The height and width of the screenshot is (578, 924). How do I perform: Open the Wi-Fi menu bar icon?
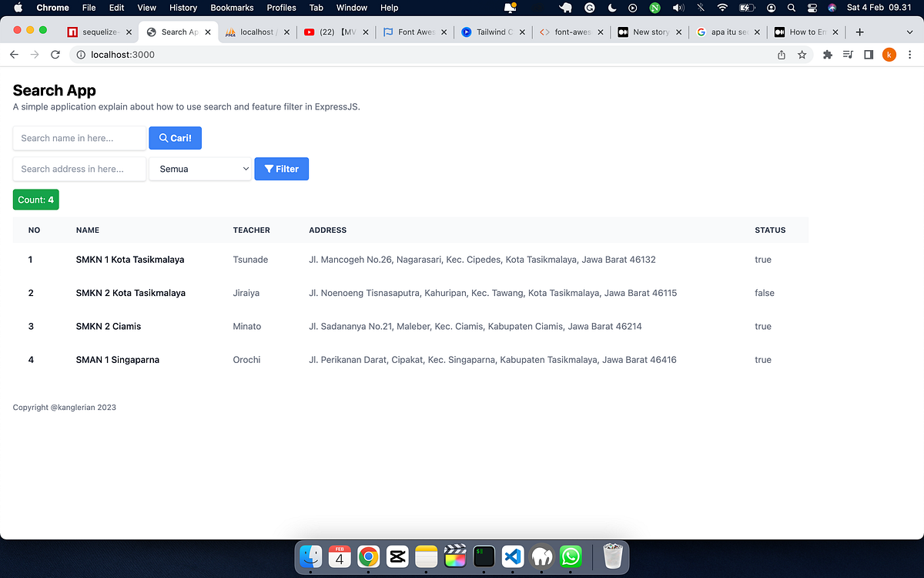pos(722,8)
